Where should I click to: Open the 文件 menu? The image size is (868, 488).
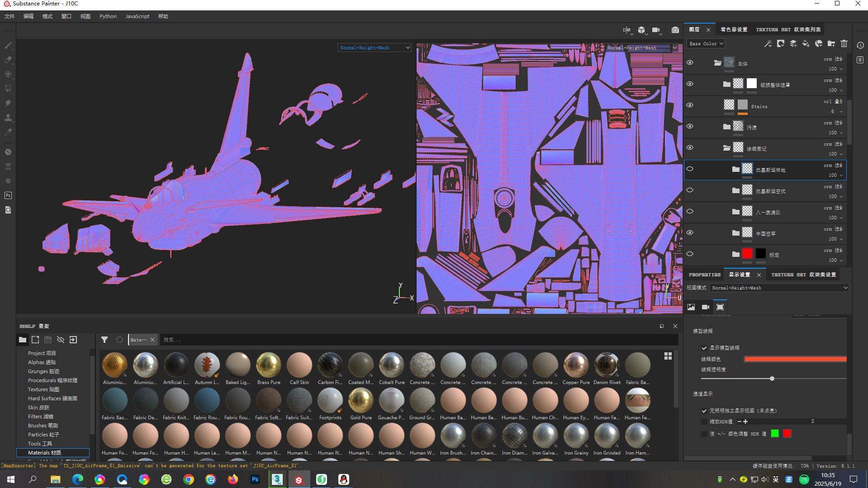tap(9, 16)
